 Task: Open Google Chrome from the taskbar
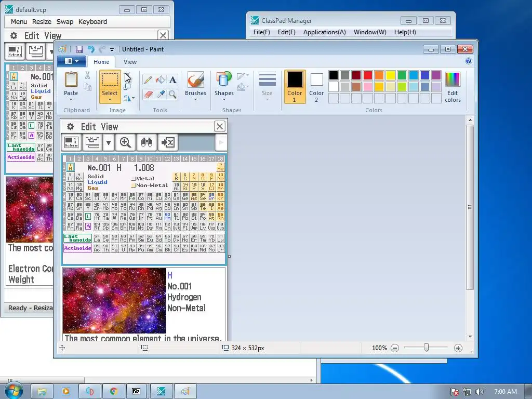click(114, 391)
